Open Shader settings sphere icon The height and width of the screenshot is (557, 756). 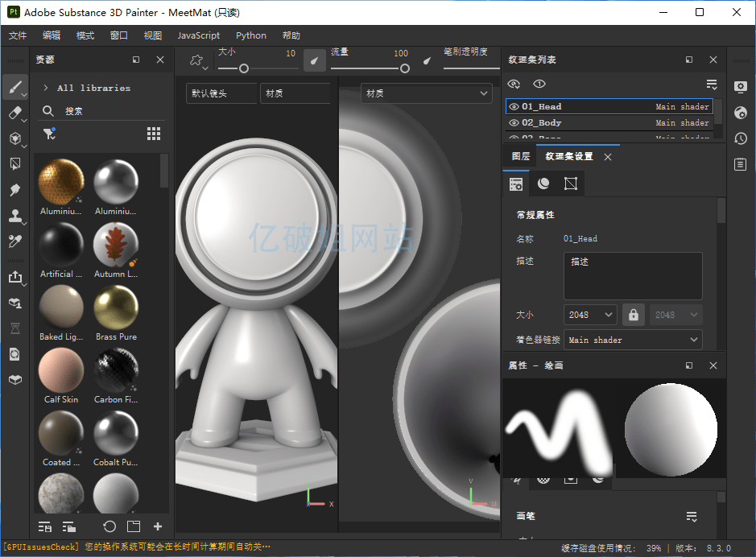click(x=741, y=113)
